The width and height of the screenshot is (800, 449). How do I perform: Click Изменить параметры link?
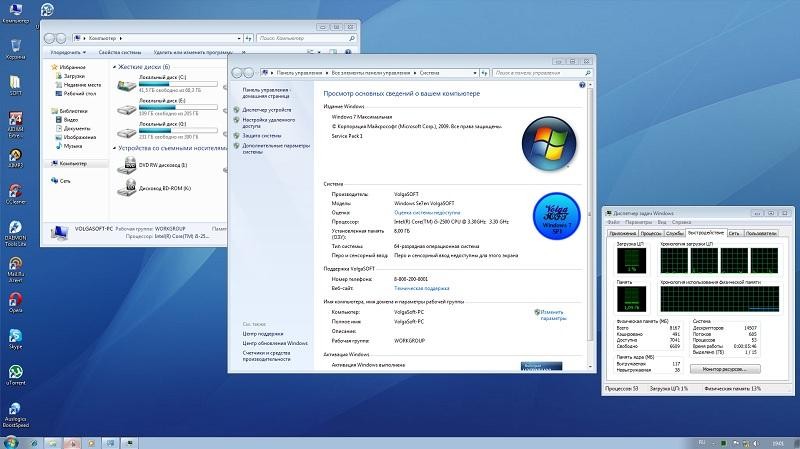pos(553,315)
